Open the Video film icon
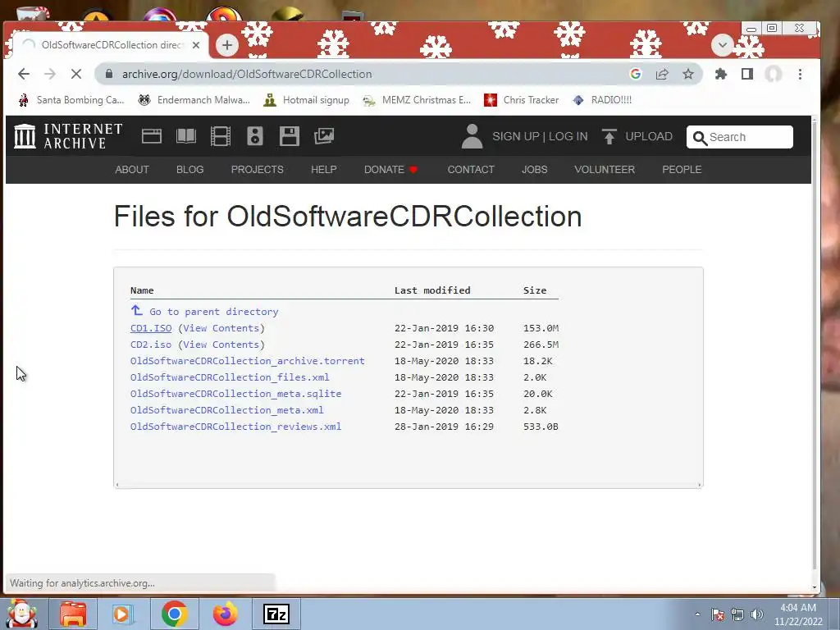840x630 pixels. pos(220,136)
